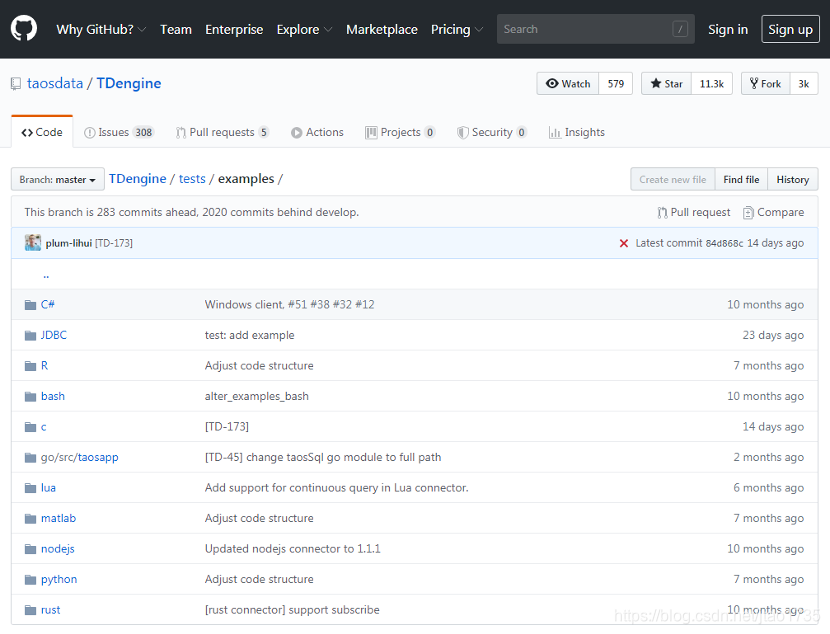Open commit 'Updated nodejs connector to 1.1.1'
830x634 pixels.
click(x=293, y=549)
